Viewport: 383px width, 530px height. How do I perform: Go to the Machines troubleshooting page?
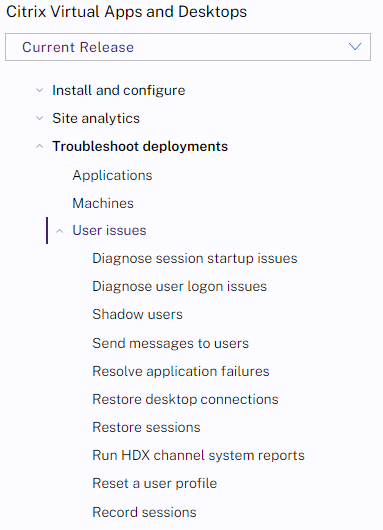(x=103, y=203)
